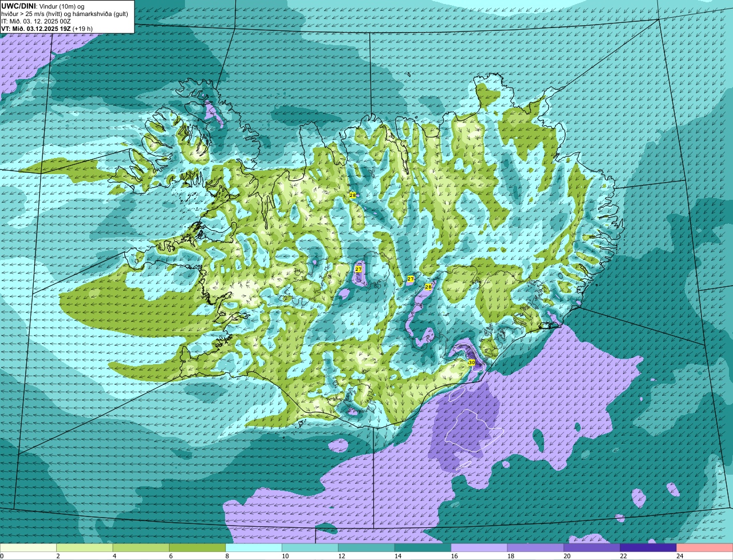The image size is (733, 560).
Task: Click the line "hviður > 25 m/s (hvítt) og hámarkshviða (gult)"
Action: (x=65, y=14)
